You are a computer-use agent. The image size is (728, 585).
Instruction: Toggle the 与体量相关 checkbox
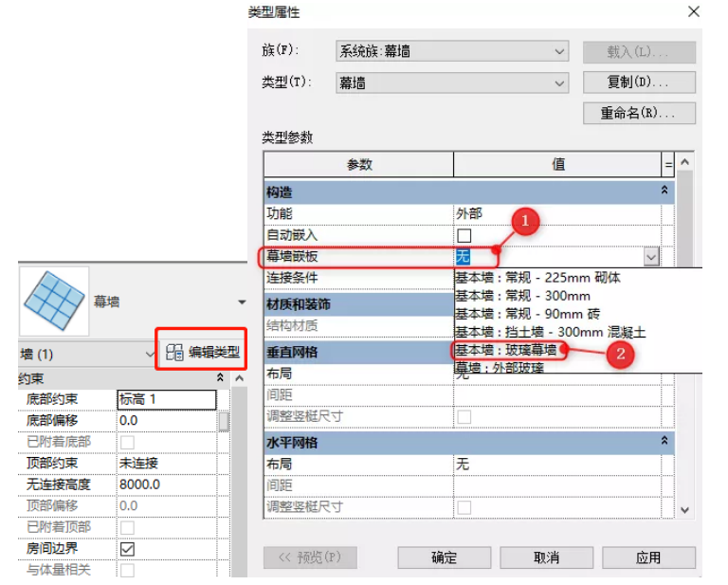pyautogui.click(x=127, y=570)
